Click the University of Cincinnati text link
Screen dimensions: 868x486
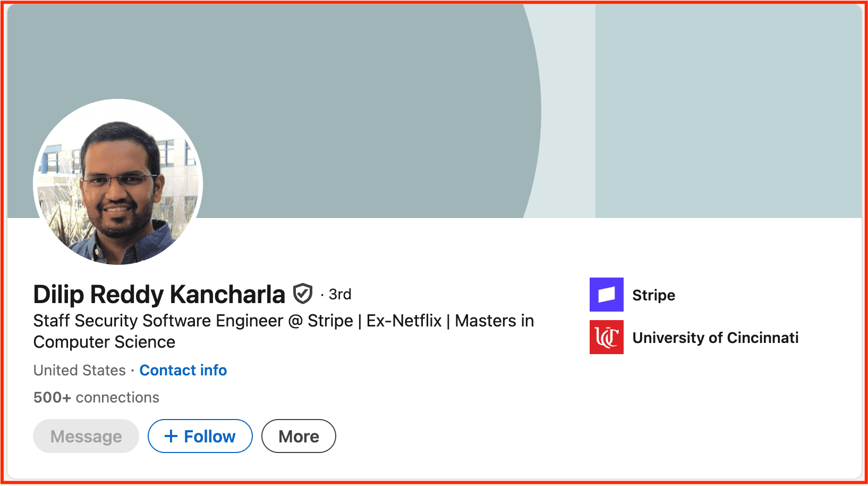[716, 338]
